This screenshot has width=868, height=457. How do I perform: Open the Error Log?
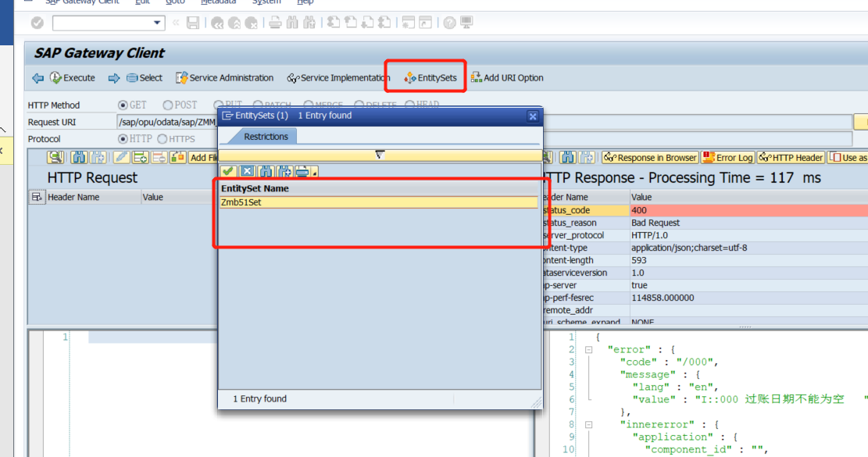tap(728, 158)
